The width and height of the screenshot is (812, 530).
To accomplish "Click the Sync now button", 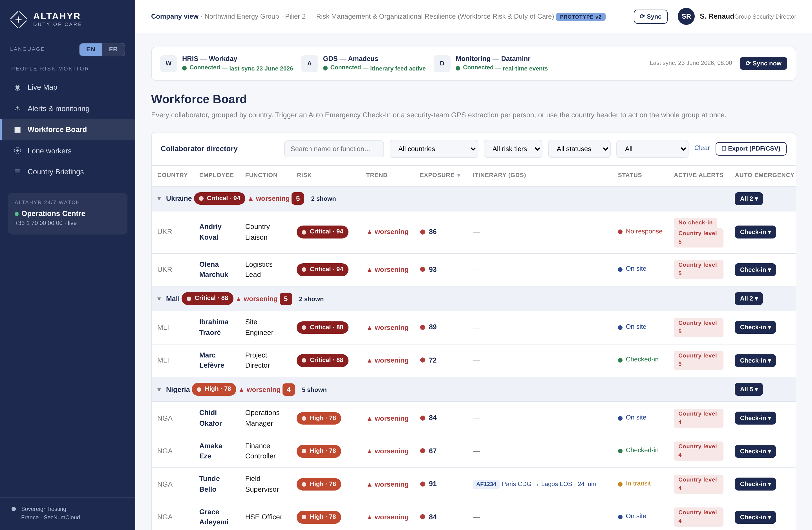I will click(763, 63).
